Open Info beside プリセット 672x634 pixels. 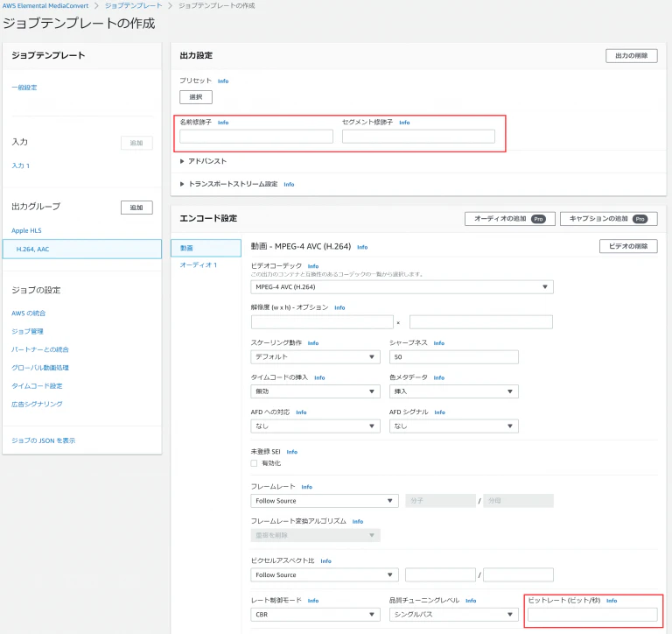tap(223, 81)
